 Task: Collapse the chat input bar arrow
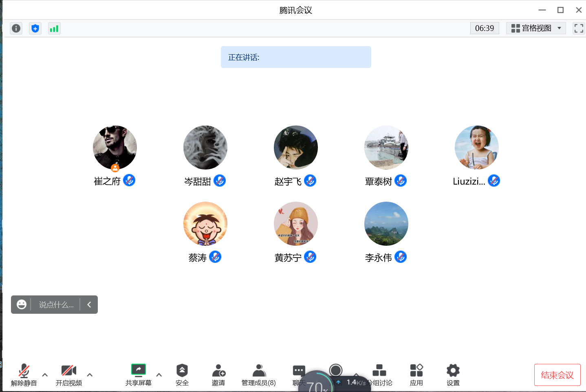pyautogui.click(x=89, y=304)
